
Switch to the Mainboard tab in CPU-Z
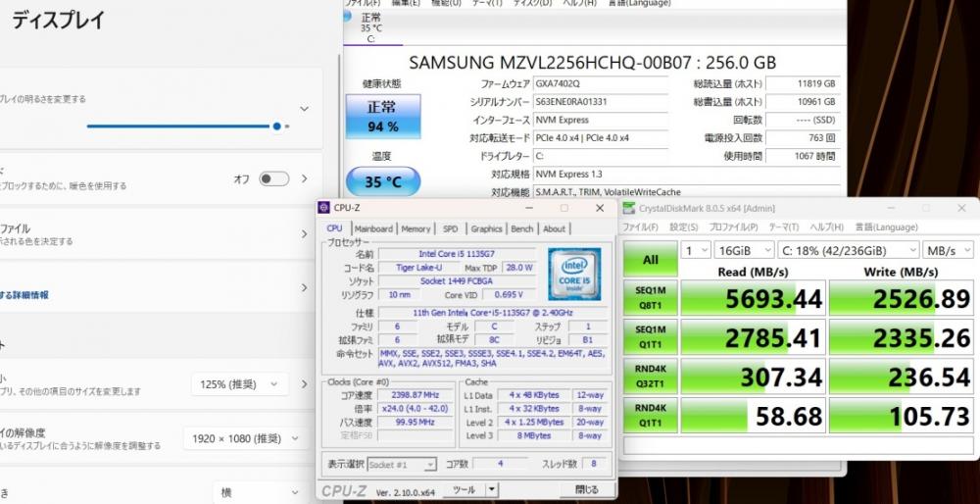372,228
